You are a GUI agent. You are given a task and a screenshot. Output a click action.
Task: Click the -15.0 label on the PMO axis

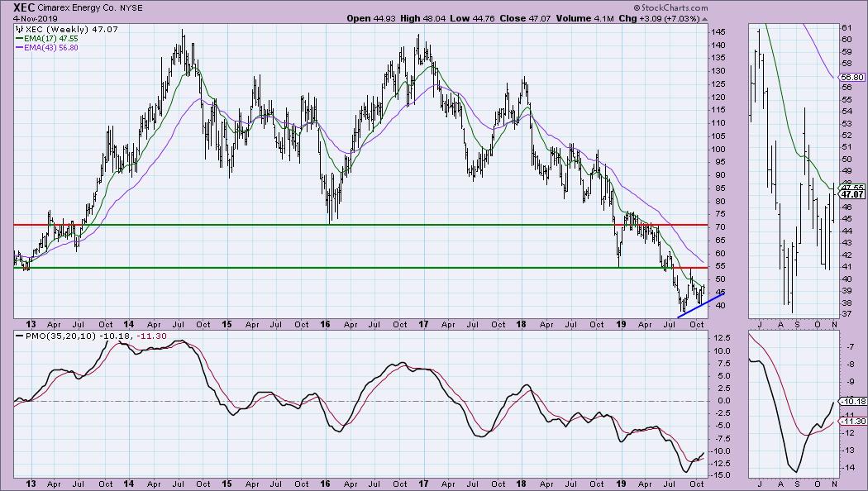click(720, 475)
